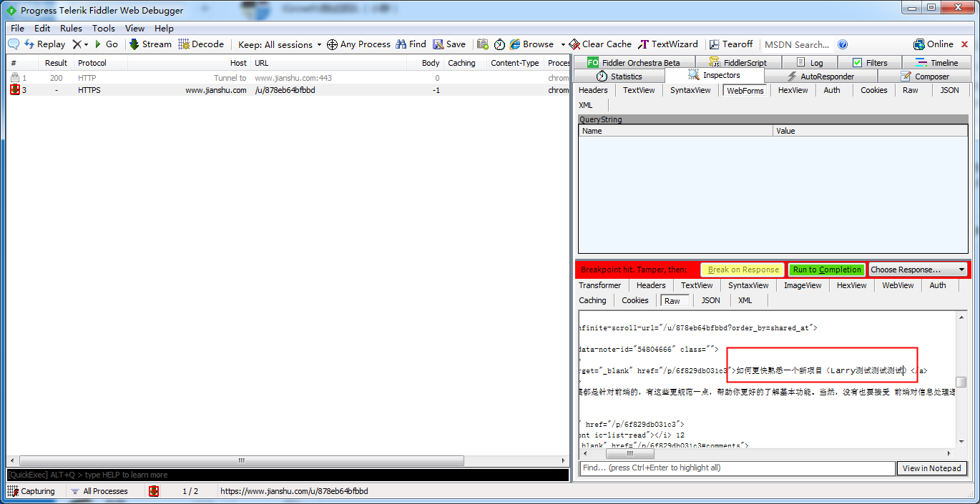Image resolution: width=980 pixels, height=504 pixels.
Task: Click Go to resume paused sessions
Action: pos(106,44)
